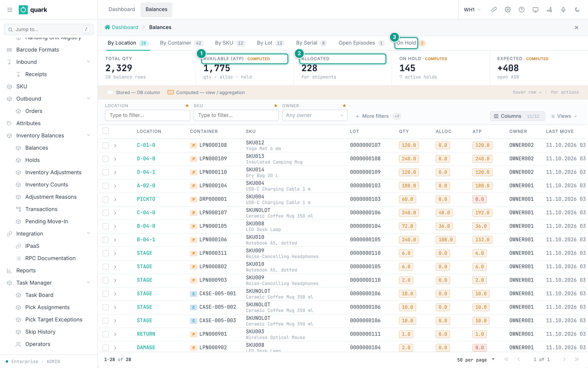Open Transactions in sidebar
Viewport: 588px width, 368px height.
(x=41, y=209)
